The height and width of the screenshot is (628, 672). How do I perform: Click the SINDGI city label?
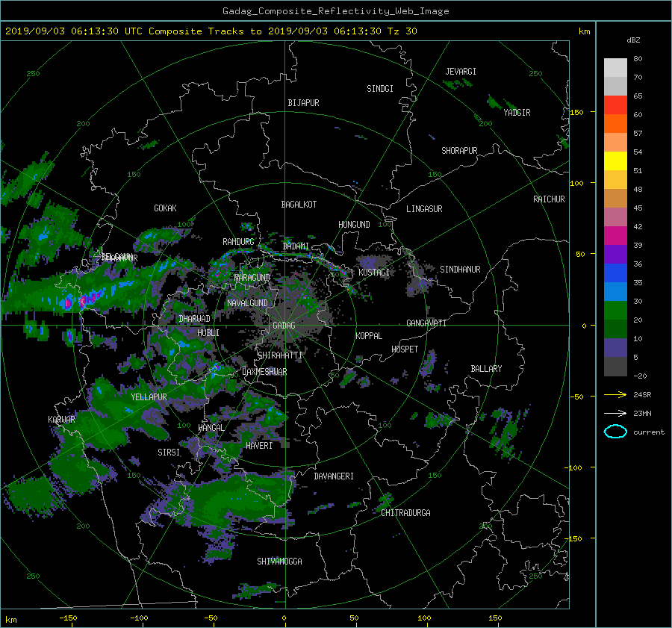(380, 89)
